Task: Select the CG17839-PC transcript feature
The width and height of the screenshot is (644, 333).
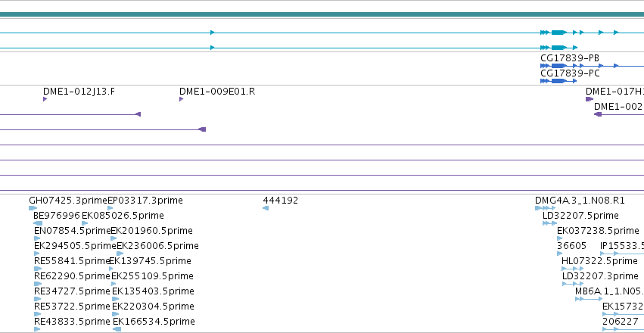Action: 559,81
